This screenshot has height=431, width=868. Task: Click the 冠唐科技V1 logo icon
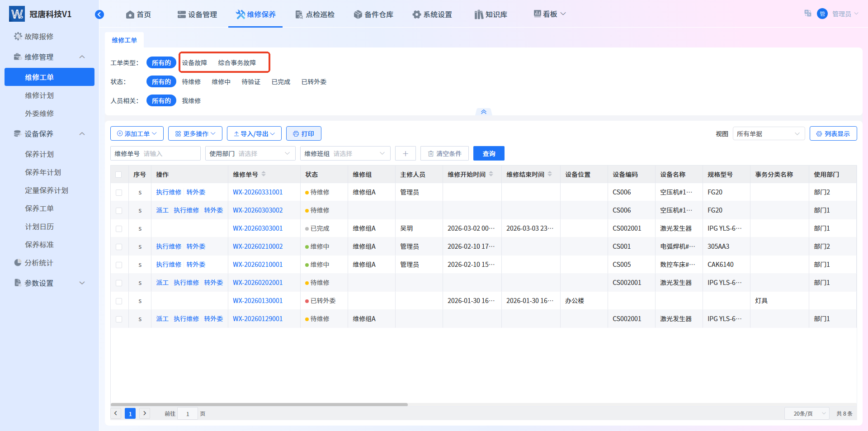(x=17, y=14)
